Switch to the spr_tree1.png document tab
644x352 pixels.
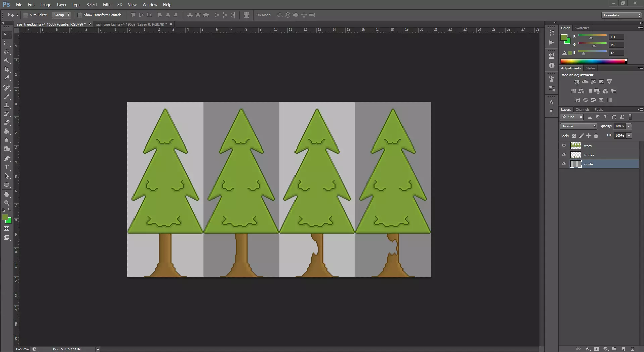131,24
